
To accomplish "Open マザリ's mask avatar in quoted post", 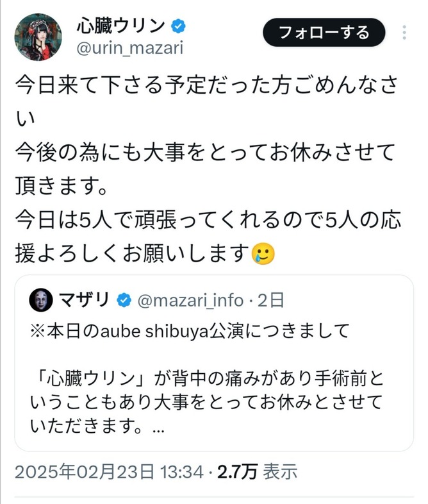I will click(x=42, y=299).
